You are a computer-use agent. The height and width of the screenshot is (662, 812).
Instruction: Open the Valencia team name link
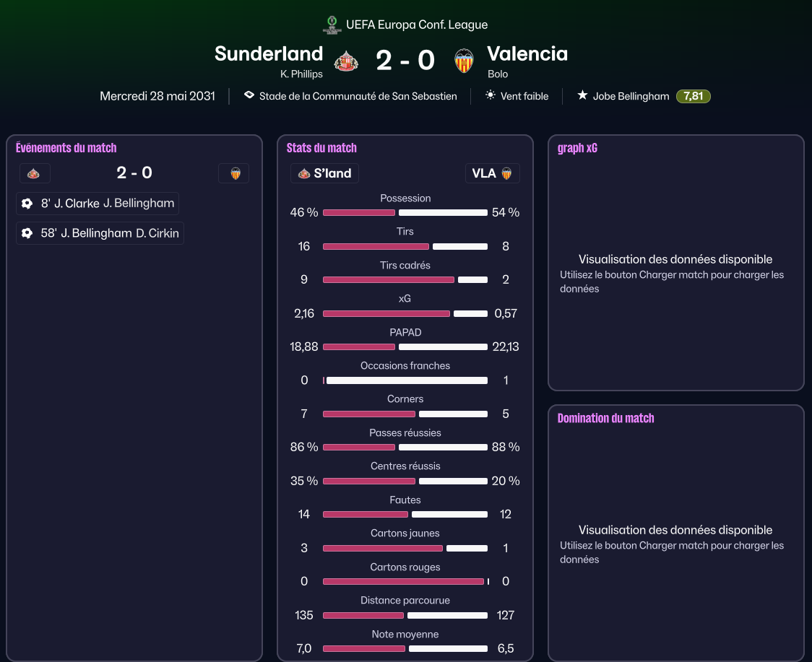(527, 54)
